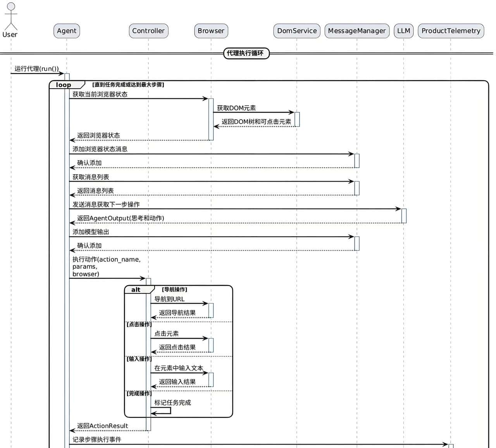This screenshot has width=496, height=448.
Task: Click the 运行代理(run()) message label
Action: click(36, 69)
